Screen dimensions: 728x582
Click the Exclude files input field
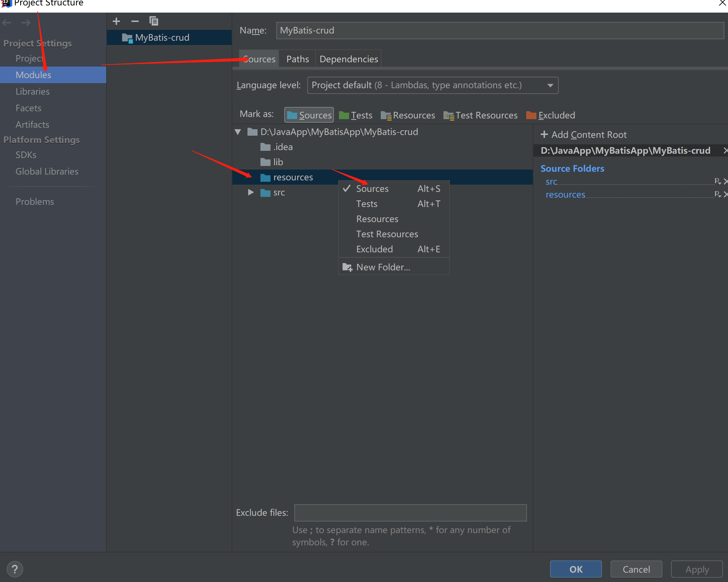(x=410, y=513)
